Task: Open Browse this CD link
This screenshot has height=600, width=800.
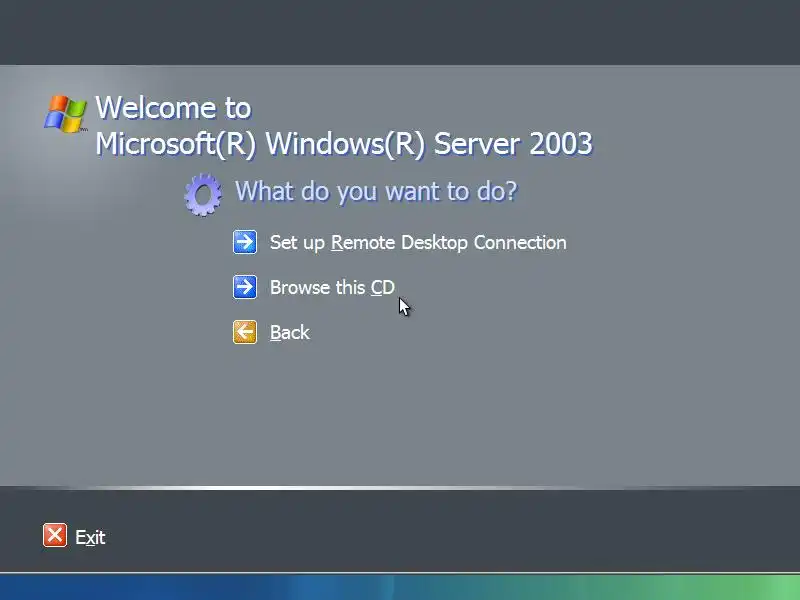Action: pos(332,287)
